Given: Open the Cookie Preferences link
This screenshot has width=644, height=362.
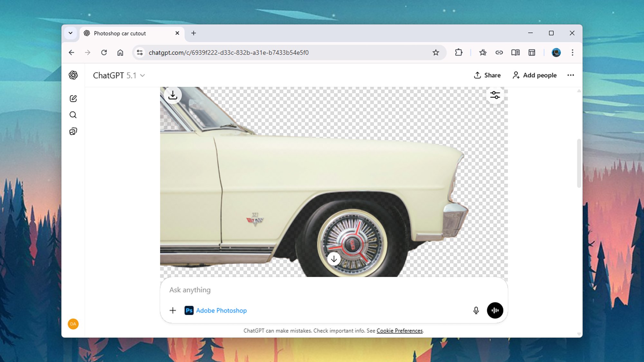Looking at the screenshot, I should pyautogui.click(x=399, y=330).
